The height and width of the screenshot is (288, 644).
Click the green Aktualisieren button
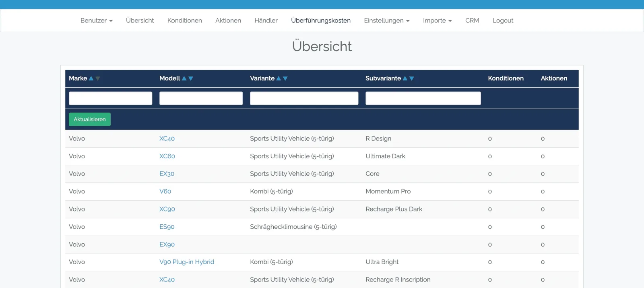tap(90, 119)
